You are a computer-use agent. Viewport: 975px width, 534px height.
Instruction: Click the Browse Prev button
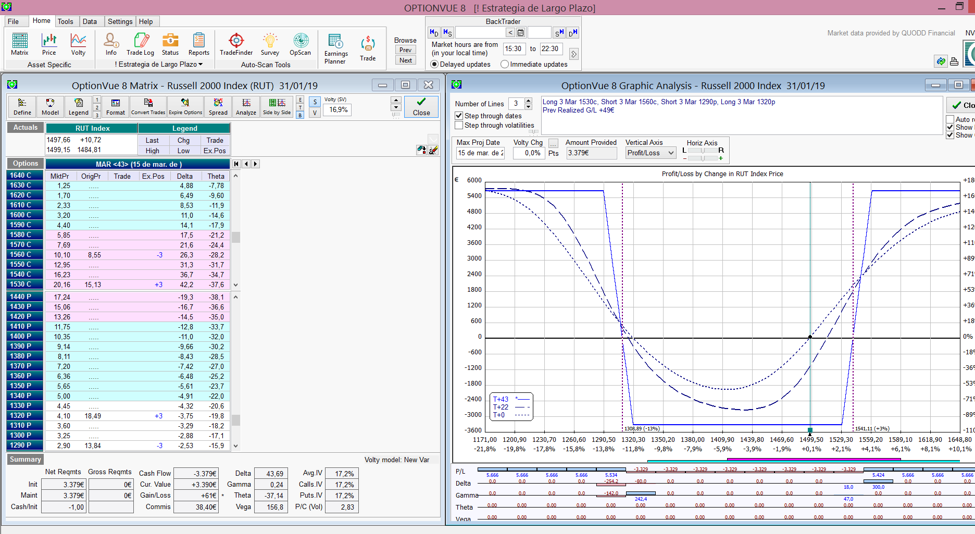pos(405,50)
